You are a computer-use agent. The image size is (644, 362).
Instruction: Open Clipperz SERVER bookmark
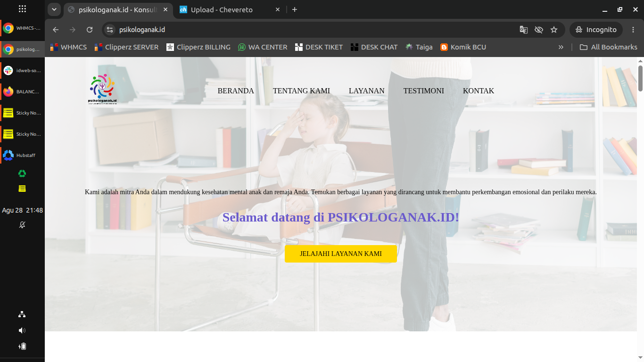pos(126,47)
